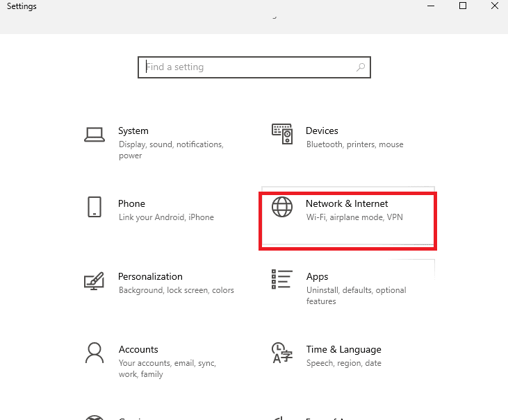The height and width of the screenshot is (420, 508).
Task: Maximize the Settings window
Action: coord(463,6)
